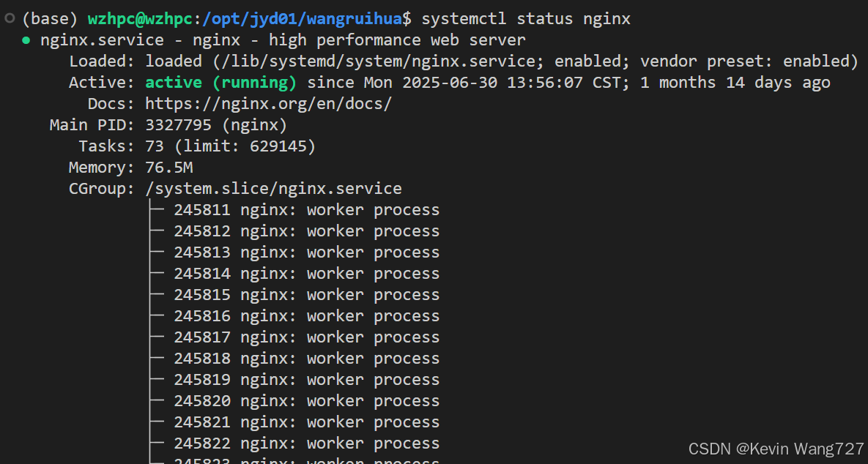Click the path '/opt/jyd01/wangruihua' in prompt
Image resolution: width=868 pixels, height=464 pixels.
[303, 19]
